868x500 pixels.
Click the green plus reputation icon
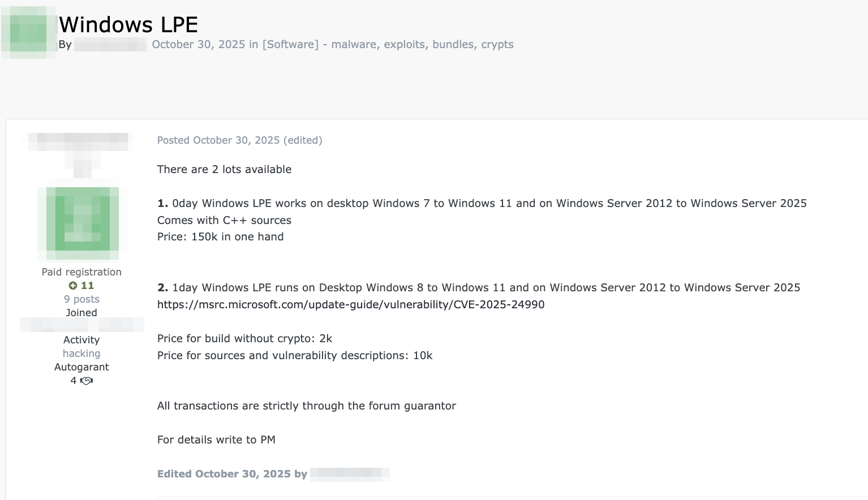(73, 286)
